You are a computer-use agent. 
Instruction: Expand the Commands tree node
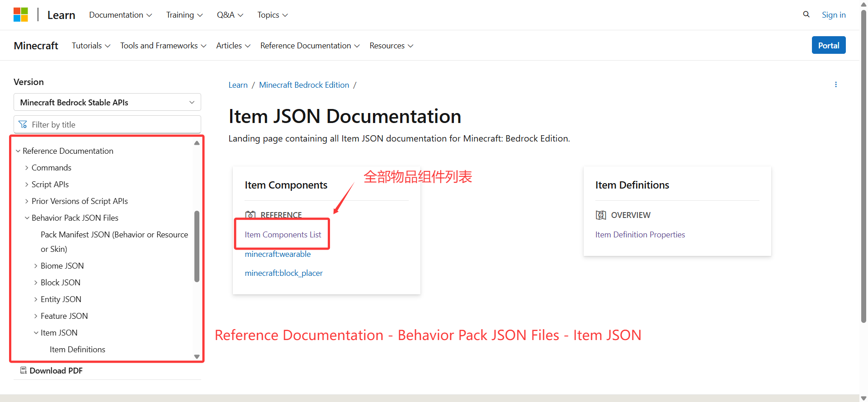27,168
